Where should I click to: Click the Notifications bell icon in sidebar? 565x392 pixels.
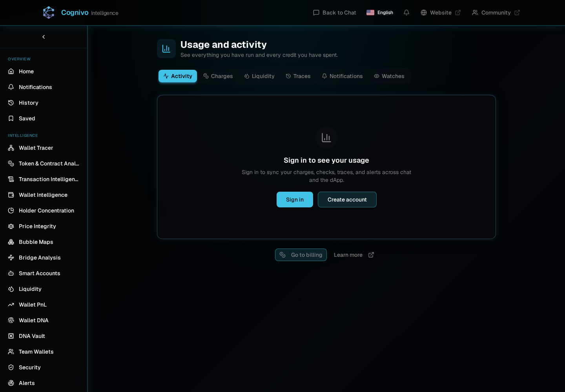coord(11,87)
